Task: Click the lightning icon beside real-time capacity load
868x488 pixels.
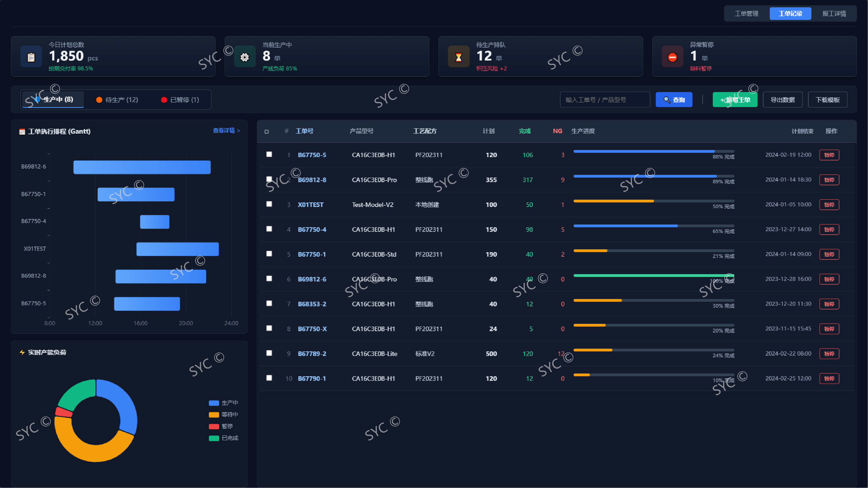Action: [x=22, y=352]
